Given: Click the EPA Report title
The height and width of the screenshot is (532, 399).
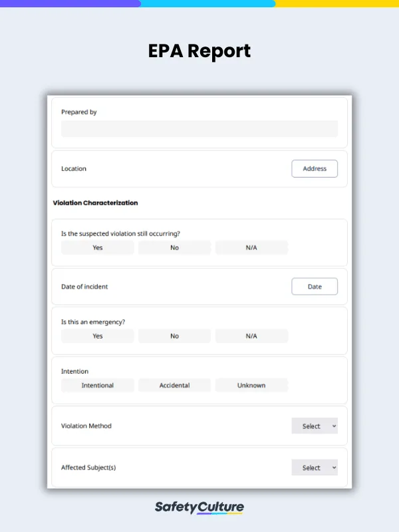Looking at the screenshot, I should tap(199, 51).
